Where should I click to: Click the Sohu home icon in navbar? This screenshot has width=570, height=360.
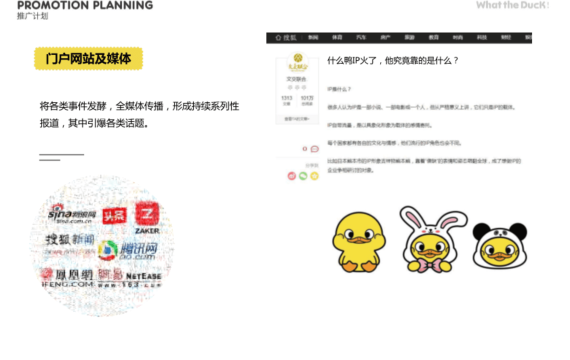278,38
